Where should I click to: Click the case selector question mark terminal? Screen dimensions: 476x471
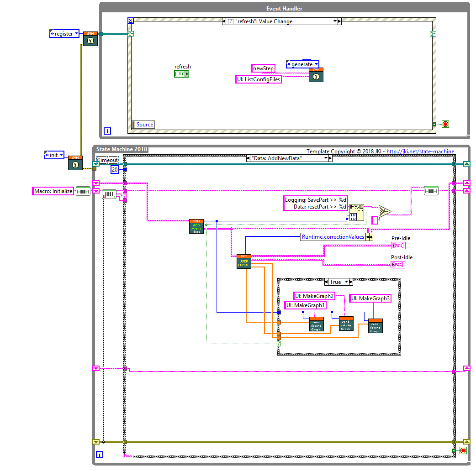279,344
